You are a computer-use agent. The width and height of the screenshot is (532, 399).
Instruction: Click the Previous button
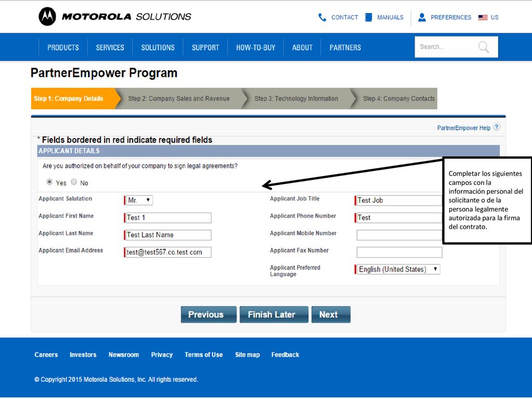[x=209, y=314]
